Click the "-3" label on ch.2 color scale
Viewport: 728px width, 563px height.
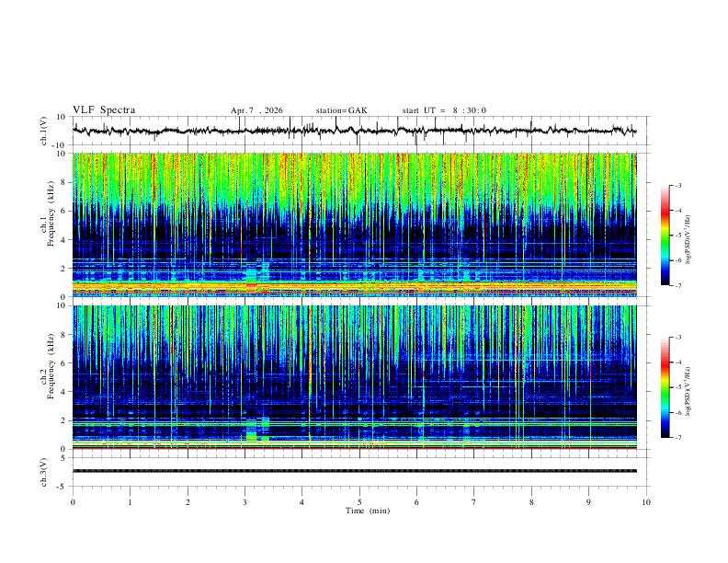tap(677, 338)
